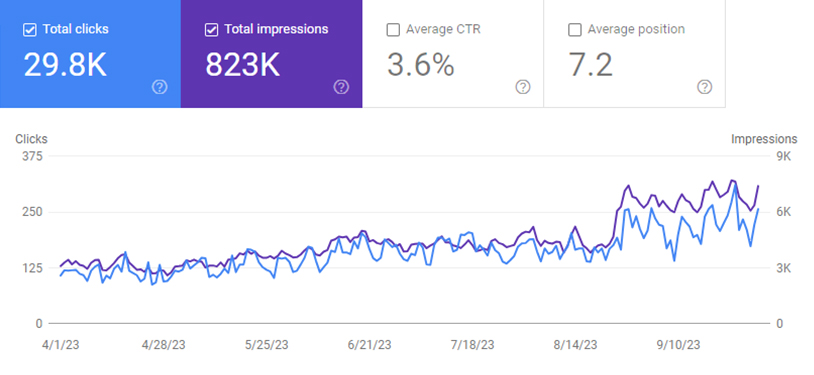
Task: Click the 9/10/23 date on the x-axis
Action: [x=678, y=345]
